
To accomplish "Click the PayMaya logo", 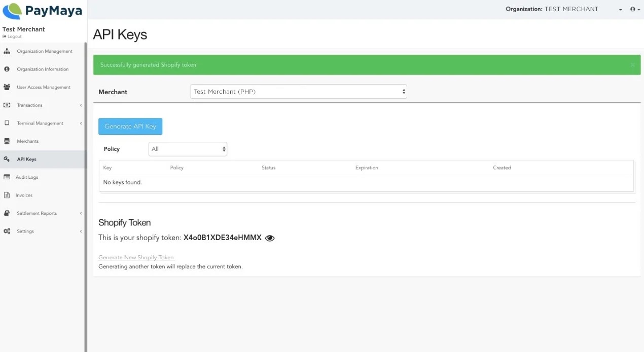I will pos(42,11).
